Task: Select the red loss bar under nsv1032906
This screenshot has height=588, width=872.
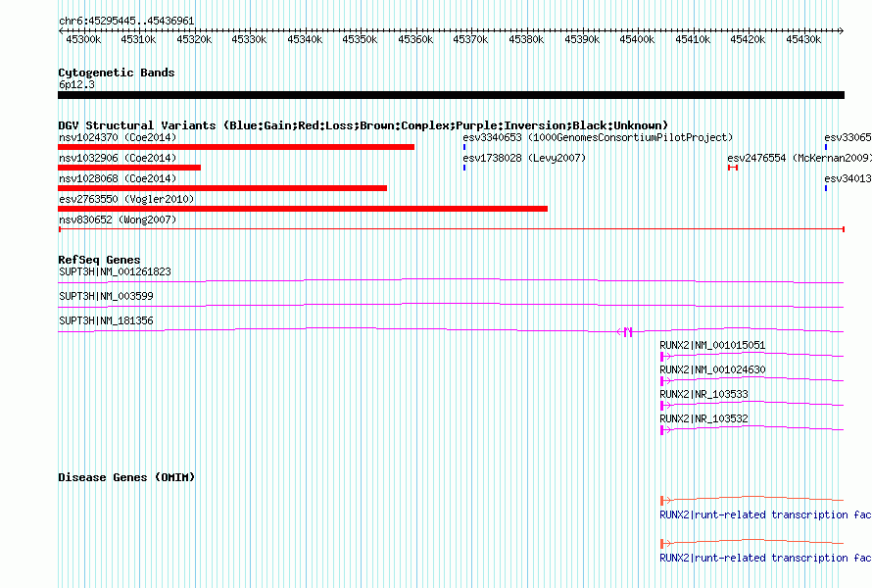Action: pos(129,168)
